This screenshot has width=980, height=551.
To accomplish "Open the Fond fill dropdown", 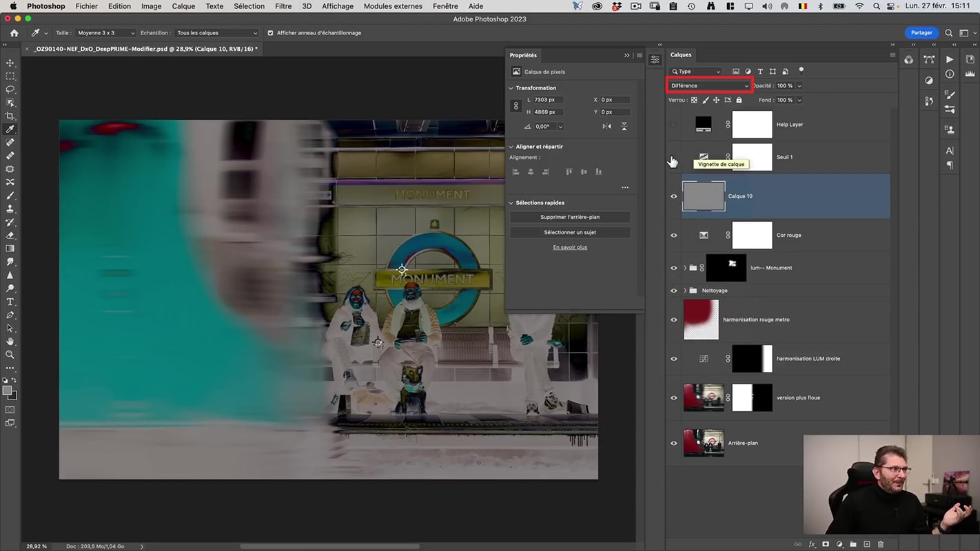I will (799, 100).
